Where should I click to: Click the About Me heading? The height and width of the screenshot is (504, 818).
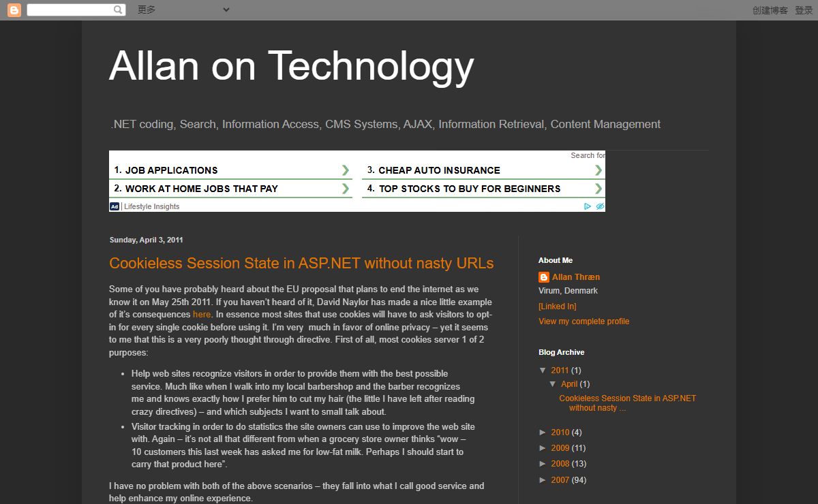pos(556,260)
